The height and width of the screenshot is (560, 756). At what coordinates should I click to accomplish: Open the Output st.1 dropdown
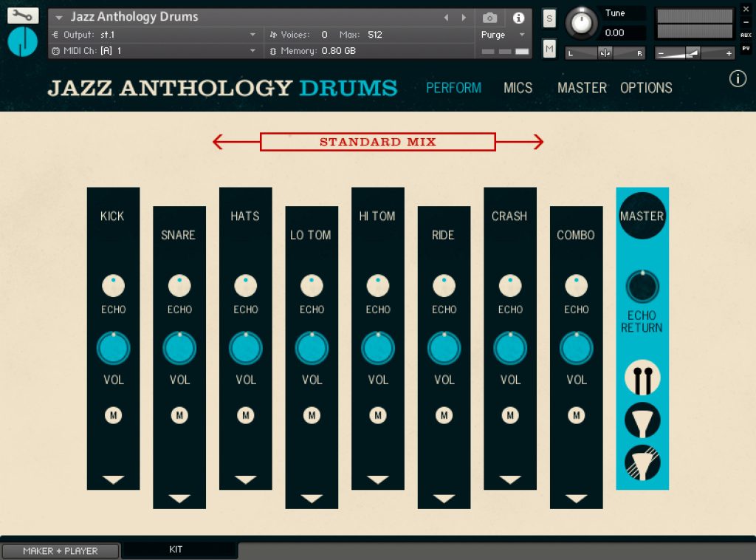pos(154,35)
